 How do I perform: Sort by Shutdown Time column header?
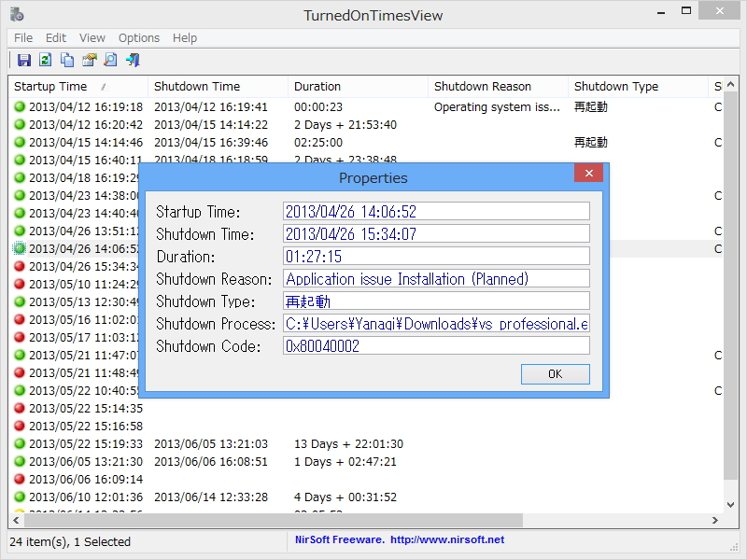218,86
